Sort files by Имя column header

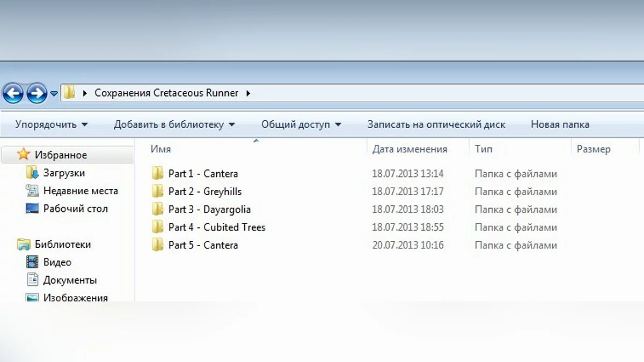(x=161, y=149)
